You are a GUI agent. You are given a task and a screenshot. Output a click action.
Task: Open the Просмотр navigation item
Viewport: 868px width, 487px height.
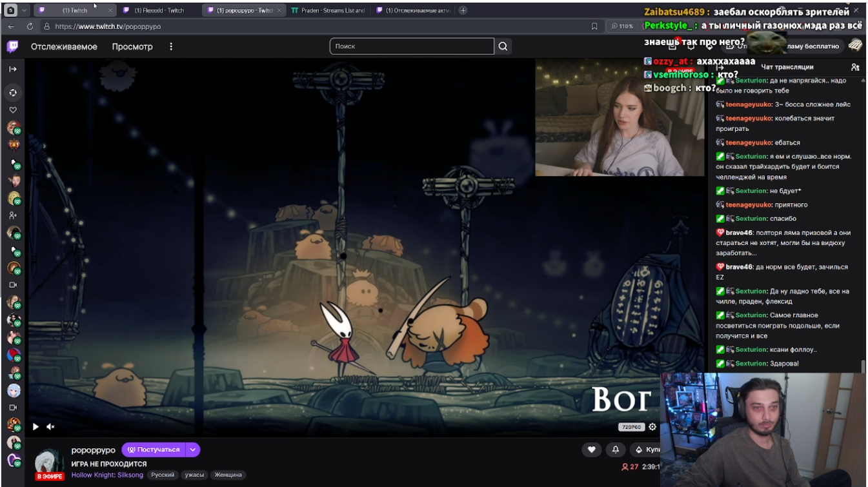pyautogui.click(x=132, y=46)
